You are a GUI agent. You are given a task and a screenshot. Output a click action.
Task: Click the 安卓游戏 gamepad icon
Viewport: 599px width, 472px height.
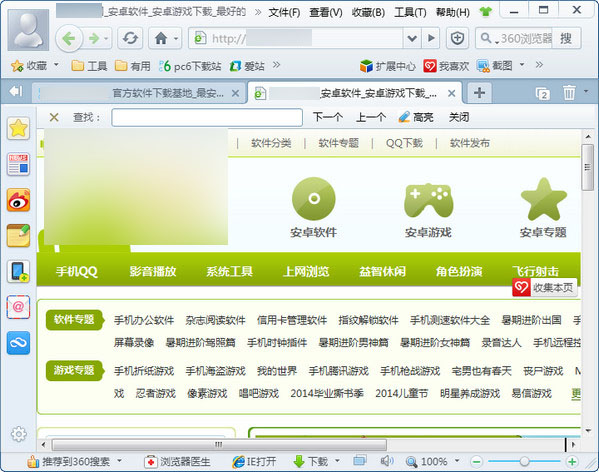pos(429,200)
